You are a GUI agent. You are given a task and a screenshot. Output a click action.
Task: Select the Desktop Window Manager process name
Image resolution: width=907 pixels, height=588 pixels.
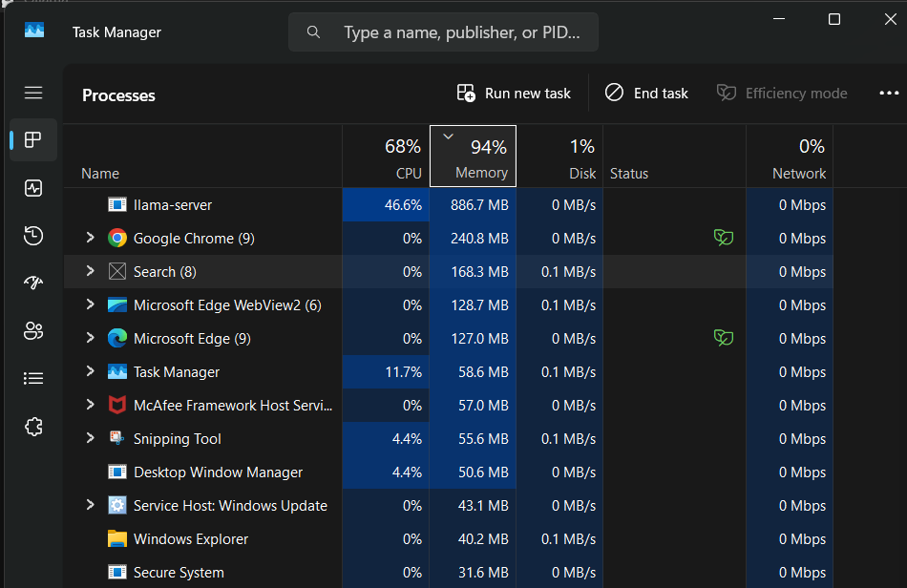218,472
